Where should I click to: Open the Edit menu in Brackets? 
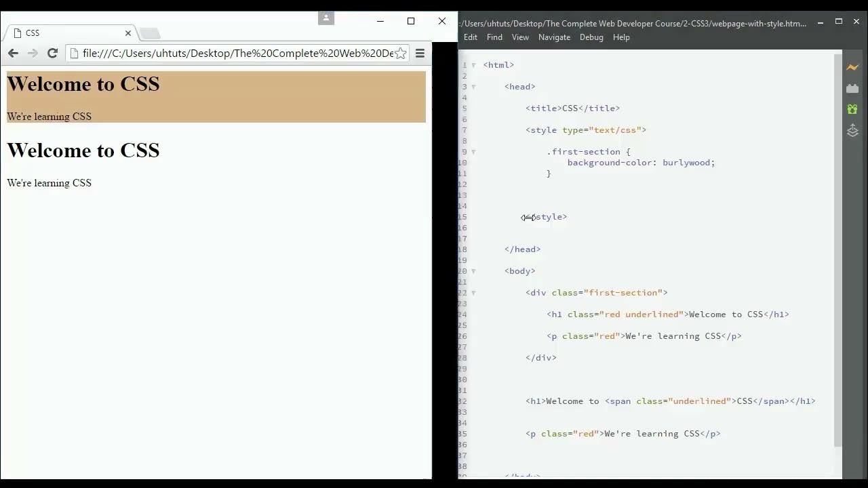tap(470, 37)
